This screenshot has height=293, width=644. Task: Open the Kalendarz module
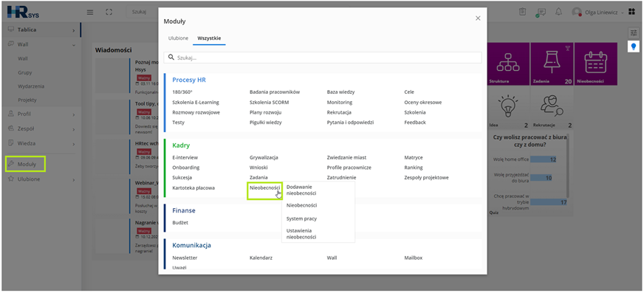tap(261, 258)
